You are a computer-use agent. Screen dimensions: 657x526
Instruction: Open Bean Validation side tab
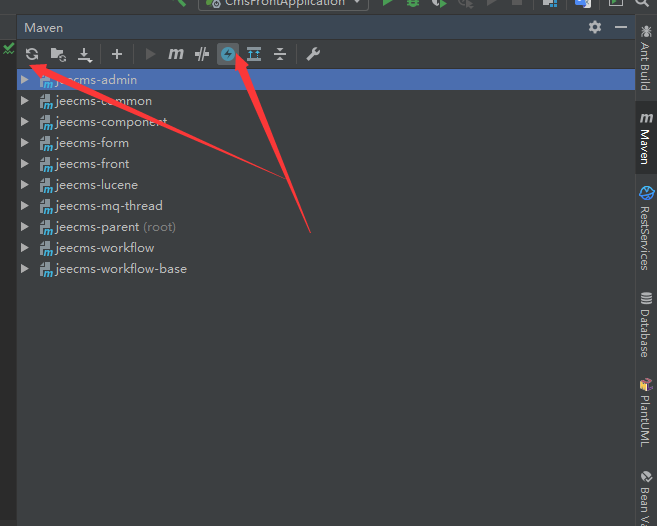646,497
